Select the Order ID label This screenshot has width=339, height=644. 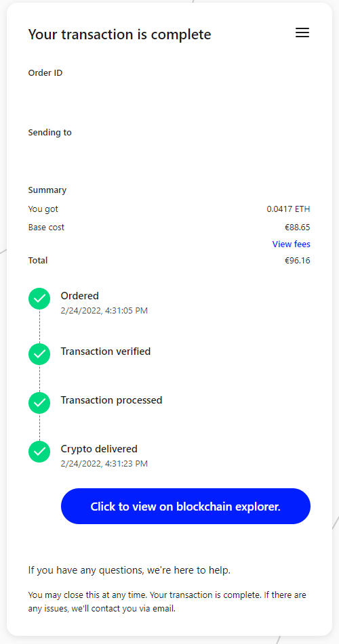pos(45,73)
